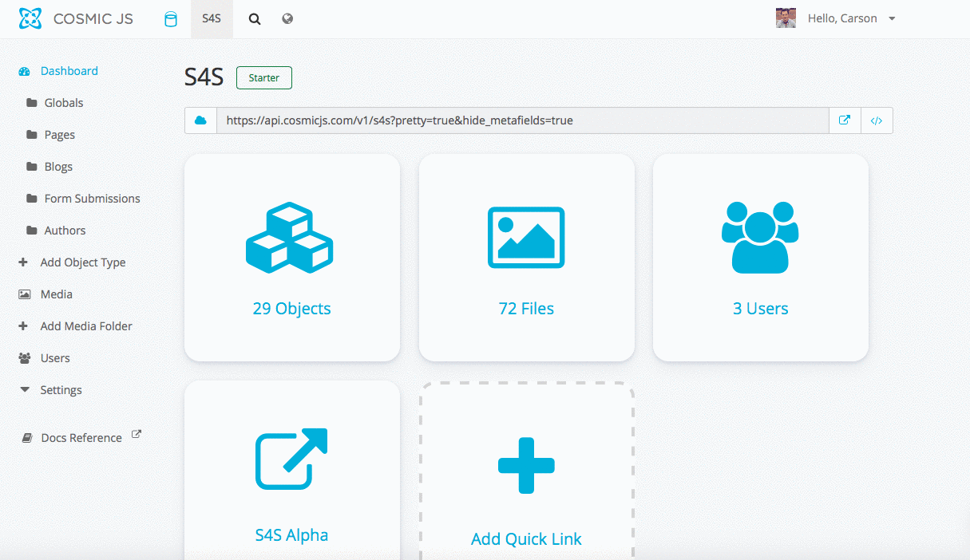Switch to the S4S tab in the navbar
The height and width of the screenshot is (560, 970).
[x=212, y=18]
